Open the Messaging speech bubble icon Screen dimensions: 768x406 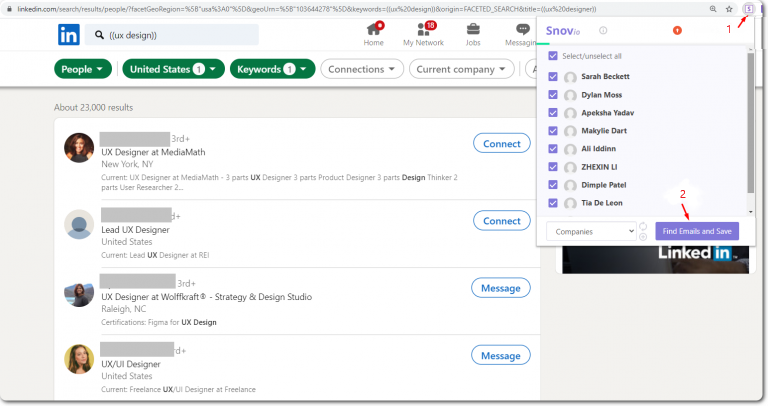523,29
